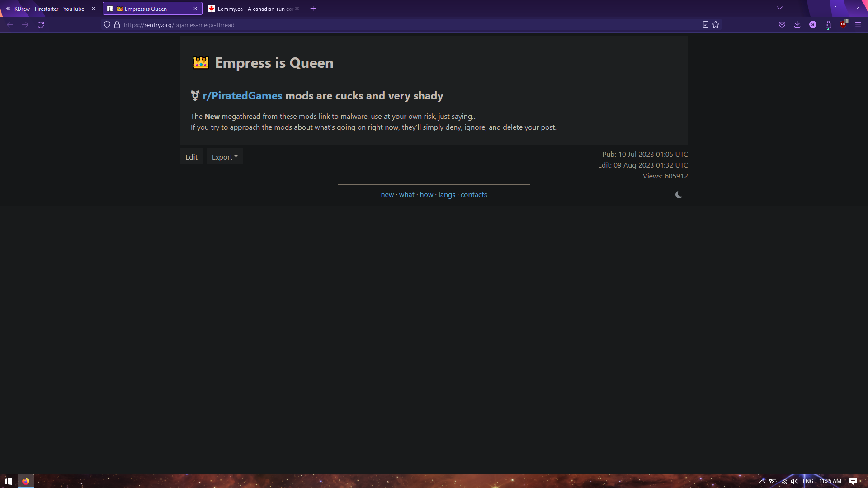This screenshot has height=488, width=868.
Task: Click the tracking protection shield icon
Action: [107, 25]
